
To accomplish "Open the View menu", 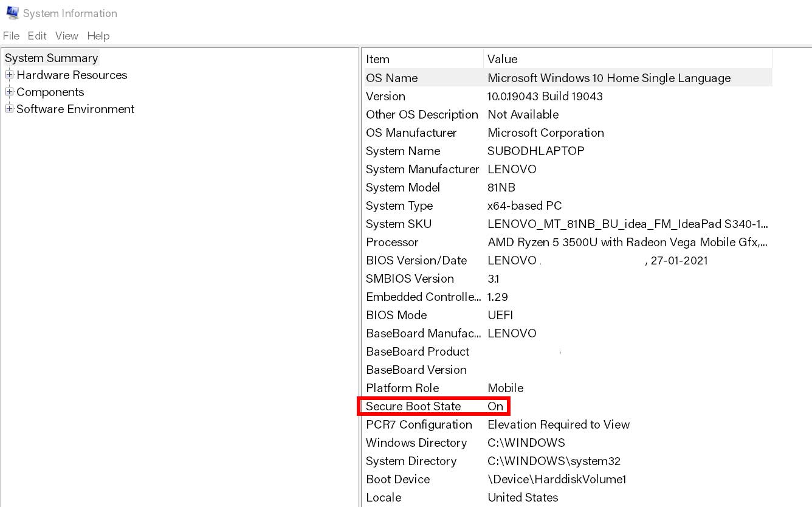I will [x=67, y=36].
